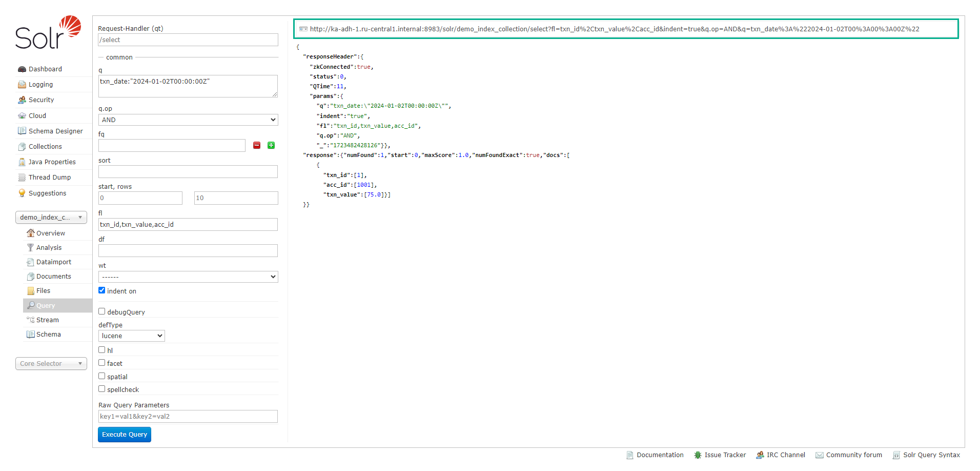Click into the q query textarea
The height and width of the screenshot is (471, 980).
(x=188, y=86)
